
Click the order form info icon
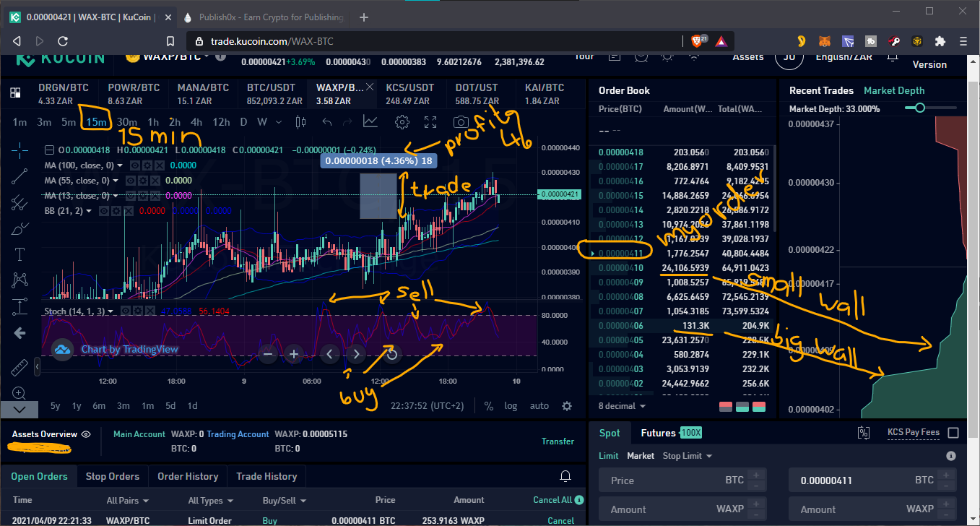951,456
